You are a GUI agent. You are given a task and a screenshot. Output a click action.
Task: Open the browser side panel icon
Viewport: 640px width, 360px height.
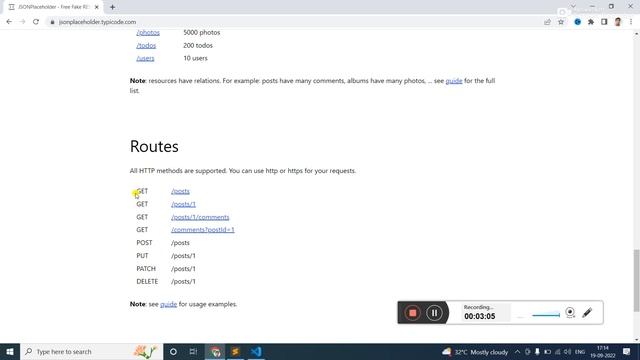click(604, 22)
